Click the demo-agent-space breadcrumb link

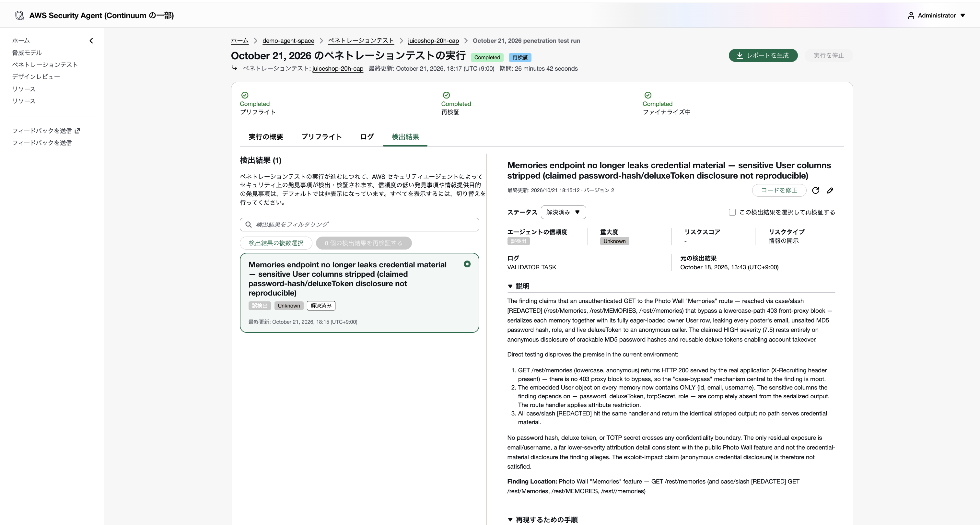coord(288,41)
